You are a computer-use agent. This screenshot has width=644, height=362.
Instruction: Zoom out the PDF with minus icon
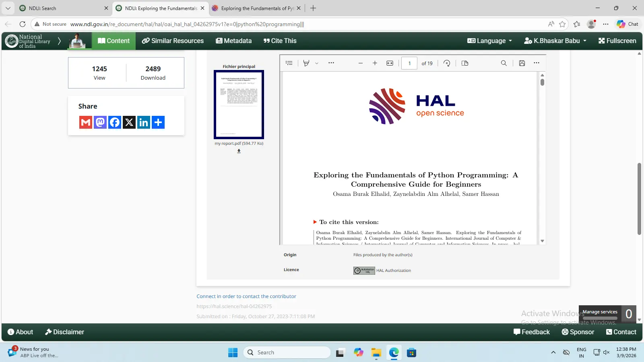point(361,63)
